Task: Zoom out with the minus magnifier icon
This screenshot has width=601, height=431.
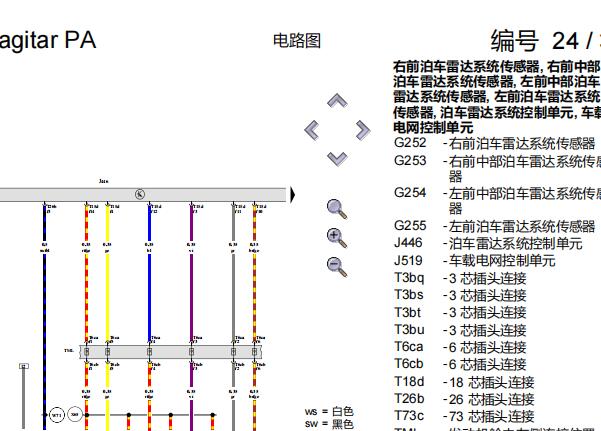Action: click(x=337, y=266)
